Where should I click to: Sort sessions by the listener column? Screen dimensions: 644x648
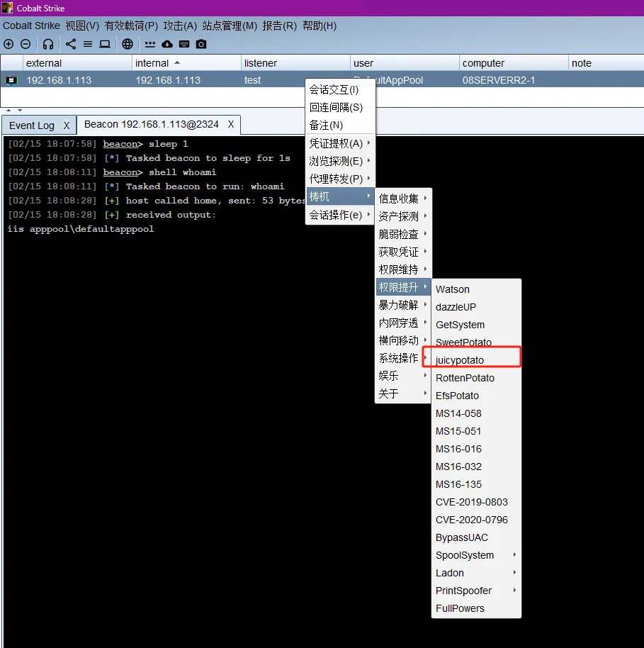click(x=295, y=63)
